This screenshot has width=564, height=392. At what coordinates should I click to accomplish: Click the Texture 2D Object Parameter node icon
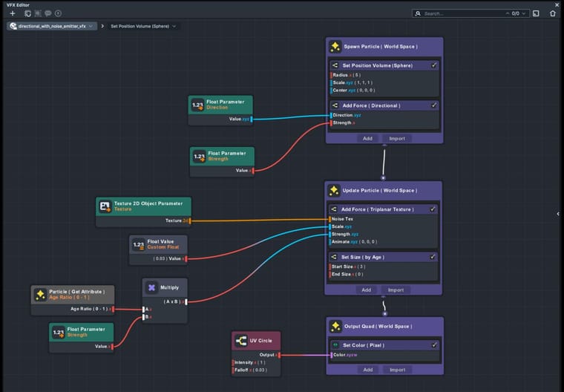point(105,206)
